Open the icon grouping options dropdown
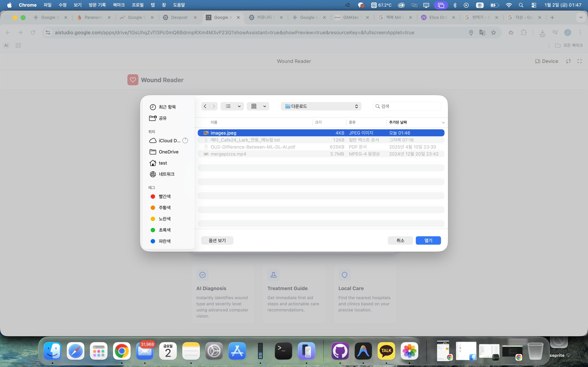Screen dimensions: 588x367 258,106
